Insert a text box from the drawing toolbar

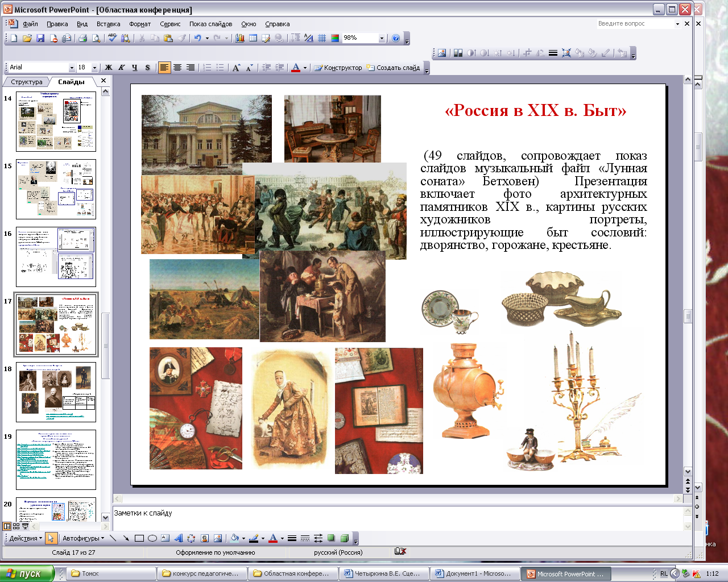click(x=165, y=538)
